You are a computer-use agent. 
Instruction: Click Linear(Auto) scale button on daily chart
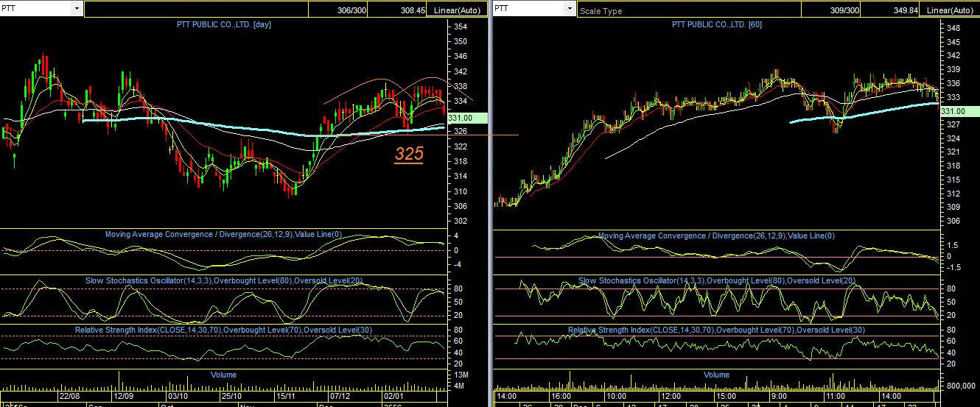458,10
